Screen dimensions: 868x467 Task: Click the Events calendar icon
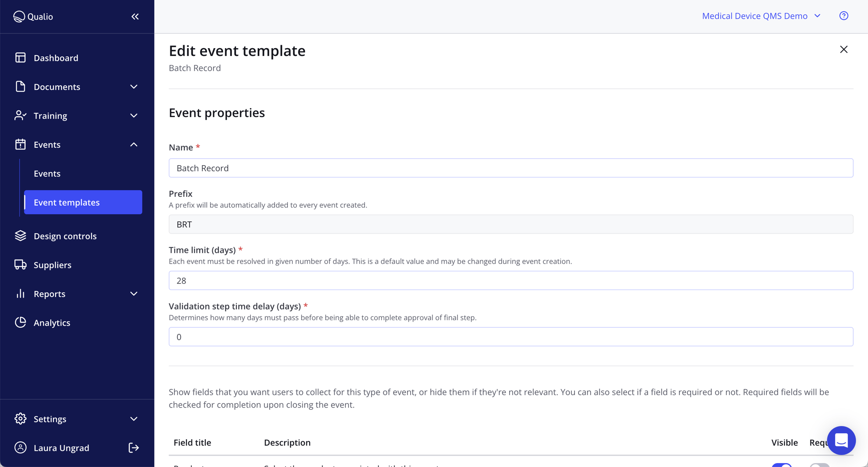20,144
